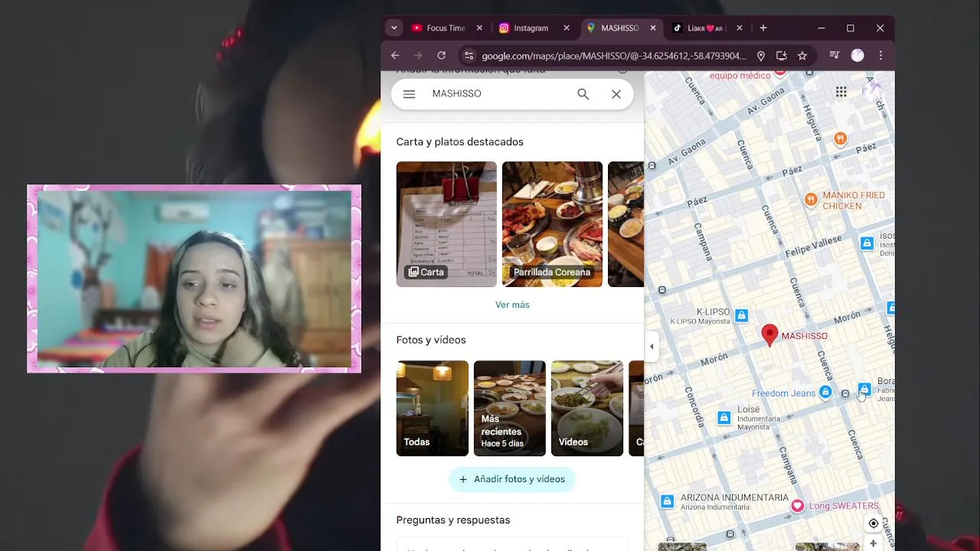This screenshot has height=551, width=980.
Task: Bookmark this page with the star
Action: pyautogui.click(x=802, y=56)
